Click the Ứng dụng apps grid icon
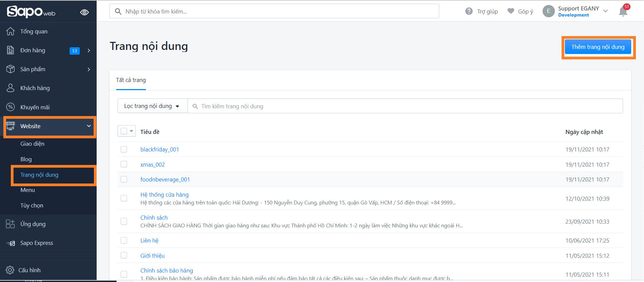The image size is (644, 282). [10, 224]
